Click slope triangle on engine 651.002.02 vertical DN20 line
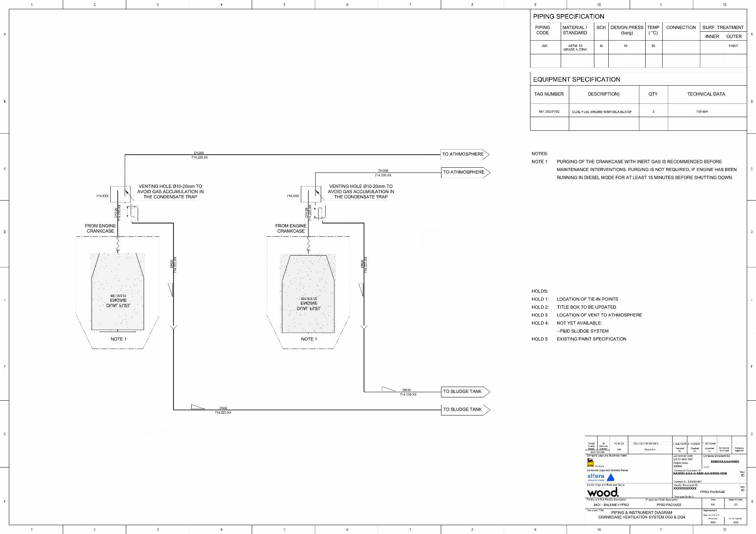Screen dimensions: 756x534 tap(361, 290)
